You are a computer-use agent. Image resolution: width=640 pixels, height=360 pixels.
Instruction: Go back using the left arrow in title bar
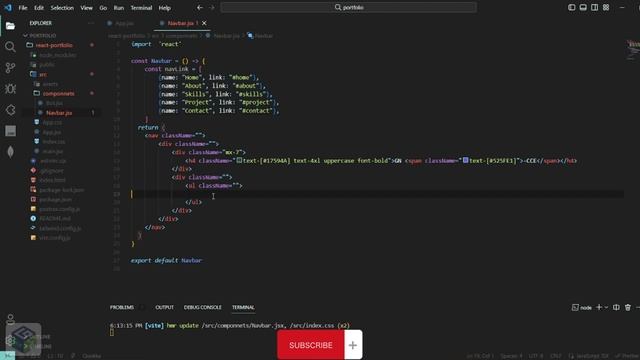tap(200, 7)
